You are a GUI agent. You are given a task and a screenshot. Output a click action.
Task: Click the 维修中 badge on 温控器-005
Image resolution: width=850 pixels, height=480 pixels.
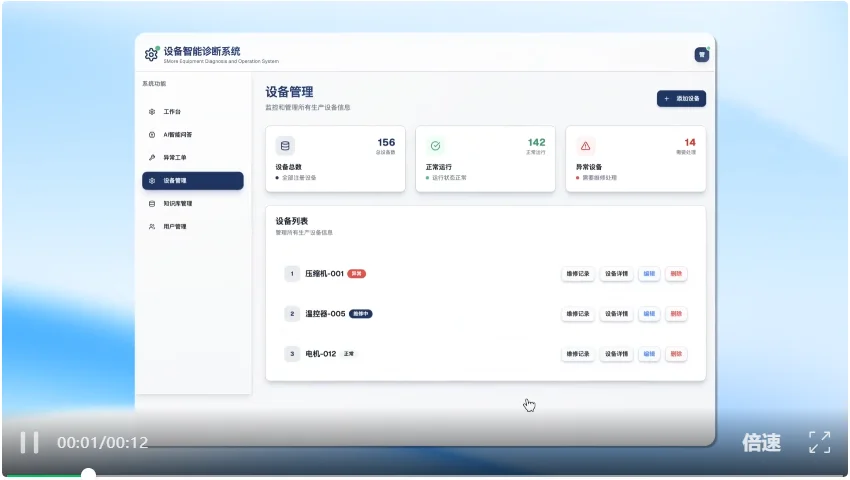point(360,313)
